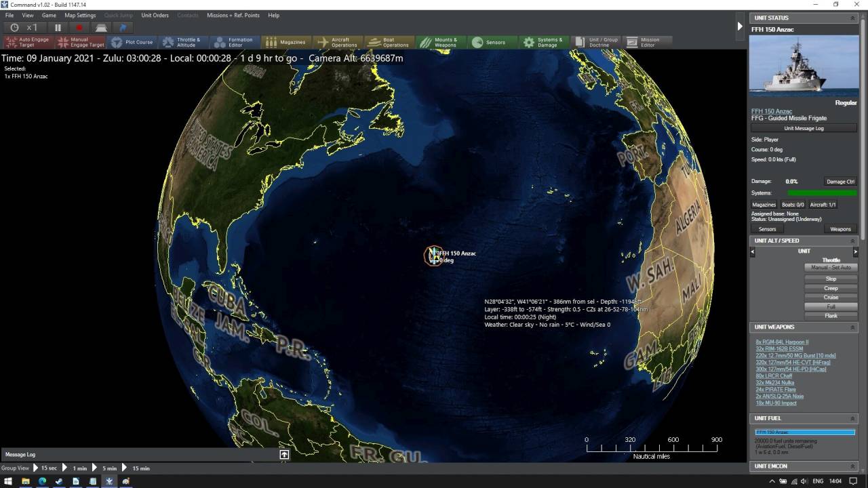Image resolution: width=868 pixels, height=488 pixels.
Task: Open the time compression clock control
Action: pos(15,28)
